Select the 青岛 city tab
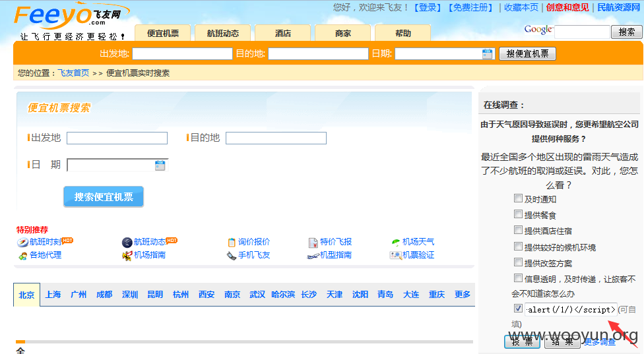The image size is (644, 354). coord(385,295)
